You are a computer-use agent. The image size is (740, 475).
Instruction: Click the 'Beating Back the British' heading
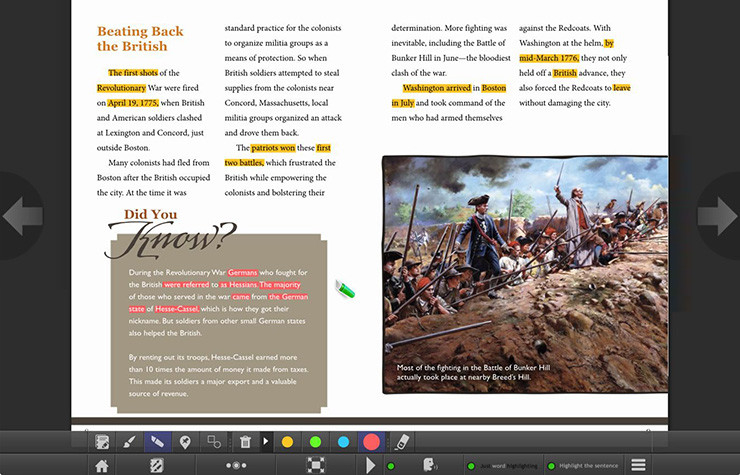click(140, 39)
